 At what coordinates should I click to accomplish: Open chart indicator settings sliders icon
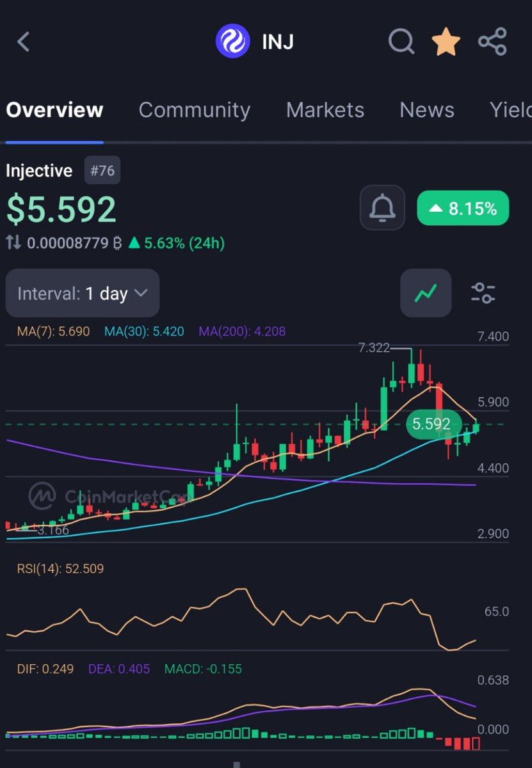483,293
